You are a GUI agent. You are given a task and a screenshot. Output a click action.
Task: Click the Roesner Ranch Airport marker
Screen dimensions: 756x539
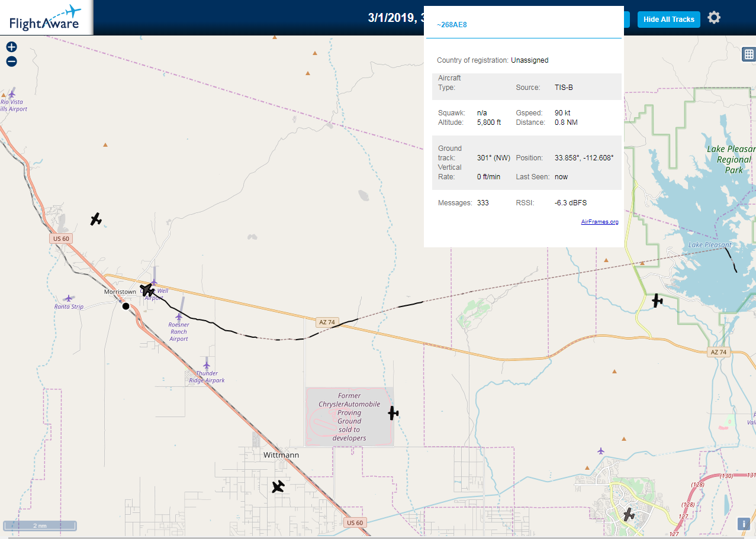pos(179,317)
